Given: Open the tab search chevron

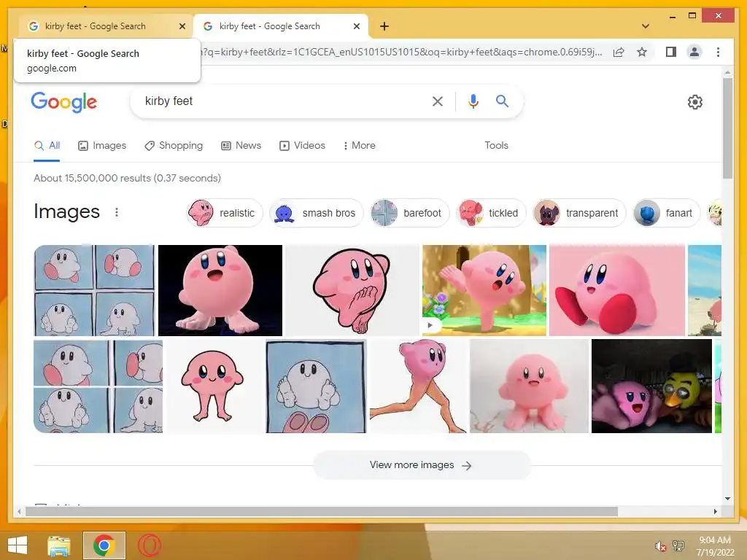Looking at the screenshot, I should [646, 26].
